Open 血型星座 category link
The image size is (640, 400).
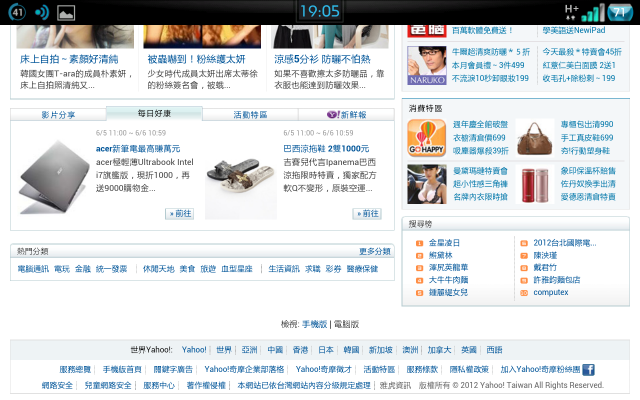point(237,269)
